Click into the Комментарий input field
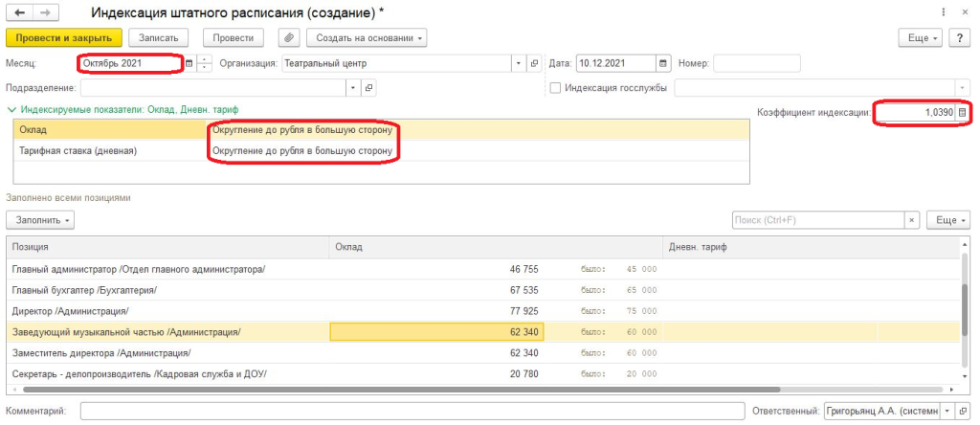The height and width of the screenshot is (425, 980). pos(412,411)
